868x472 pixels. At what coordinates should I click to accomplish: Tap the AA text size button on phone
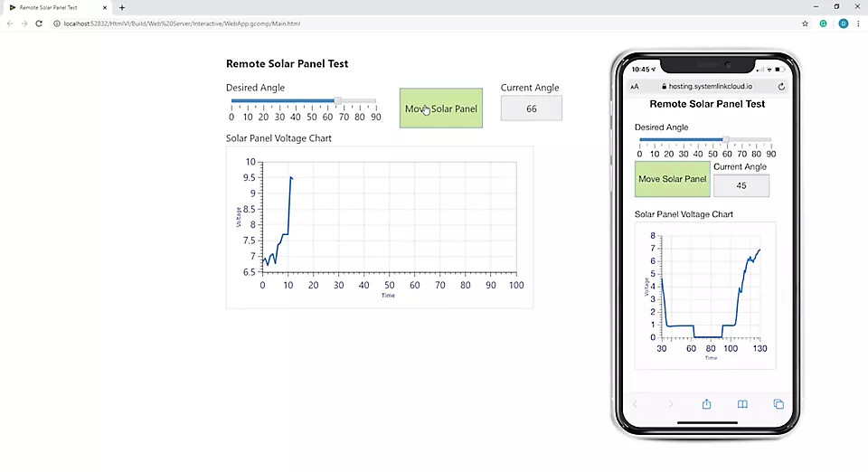point(635,87)
